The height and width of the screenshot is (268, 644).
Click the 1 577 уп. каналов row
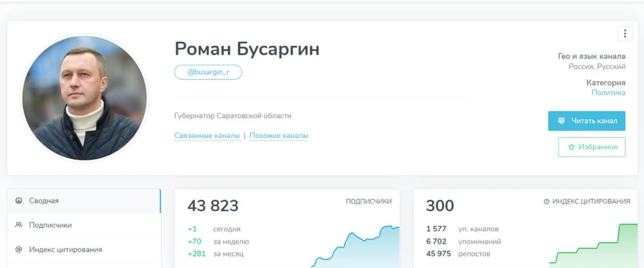[x=462, y=229]
